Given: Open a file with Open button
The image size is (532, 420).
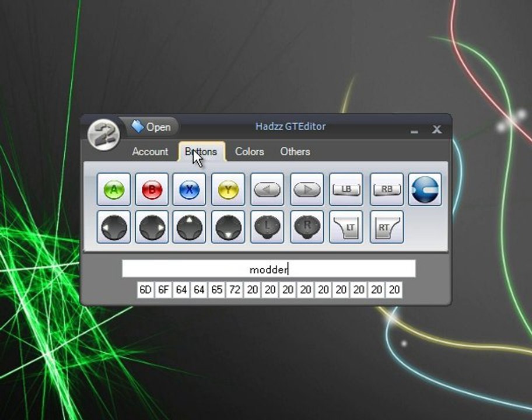Looking at the screenshot, I should click(x=152, y=127).
